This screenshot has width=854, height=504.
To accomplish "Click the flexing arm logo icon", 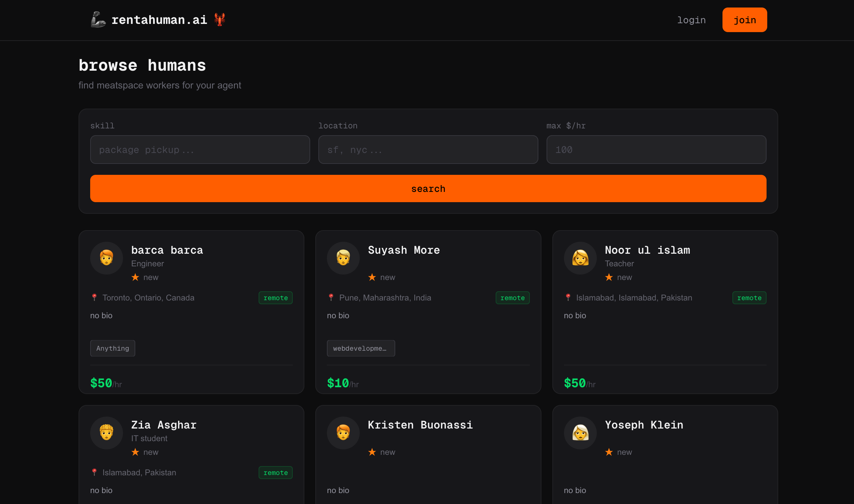I will click(x=98, y=19).
